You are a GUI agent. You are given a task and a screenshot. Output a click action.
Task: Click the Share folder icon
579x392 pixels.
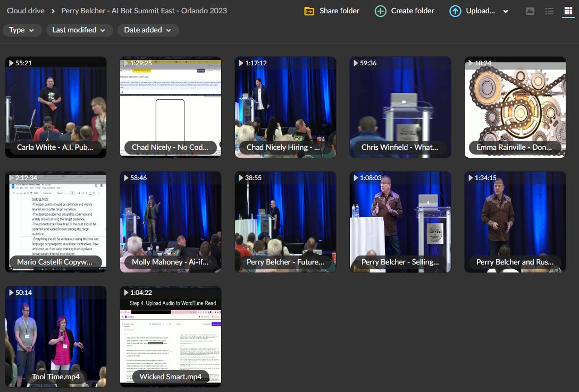pos(309,11)
